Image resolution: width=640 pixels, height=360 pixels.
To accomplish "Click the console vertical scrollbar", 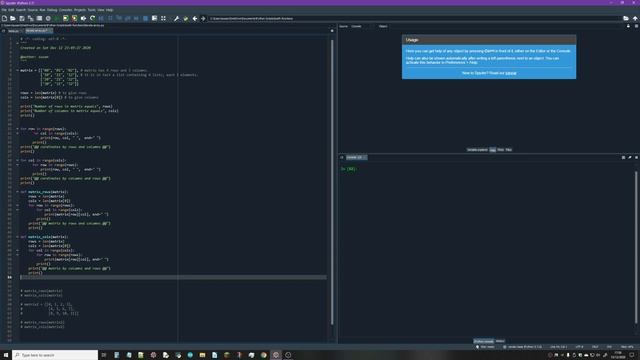I will [x=636, y=247].
